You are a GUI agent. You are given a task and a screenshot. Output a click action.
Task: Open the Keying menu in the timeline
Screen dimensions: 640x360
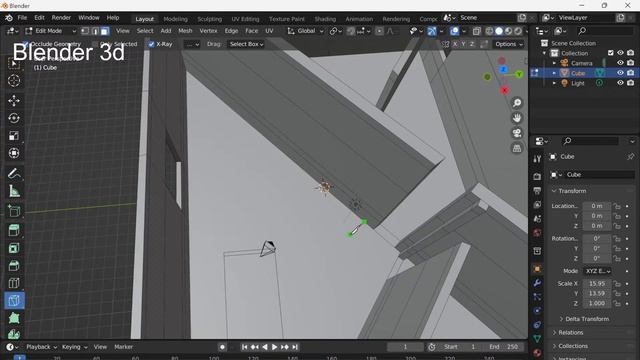(74, 347)
